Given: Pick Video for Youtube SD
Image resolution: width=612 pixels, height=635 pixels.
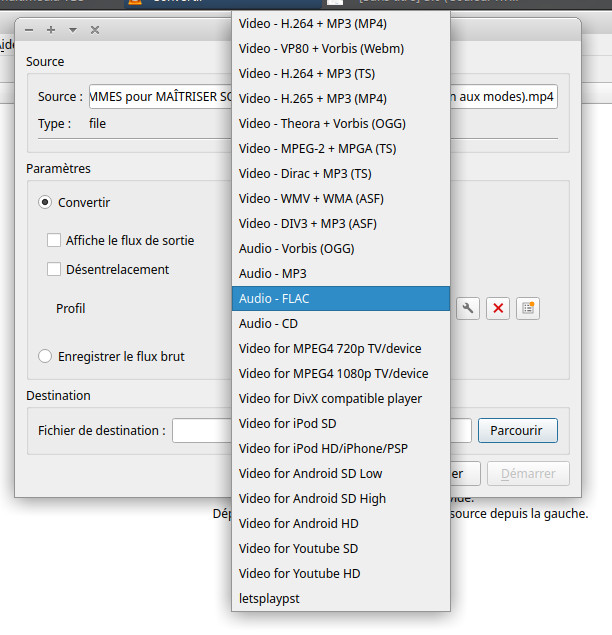Looking at the screenshot, I should (x=341, y=549).
